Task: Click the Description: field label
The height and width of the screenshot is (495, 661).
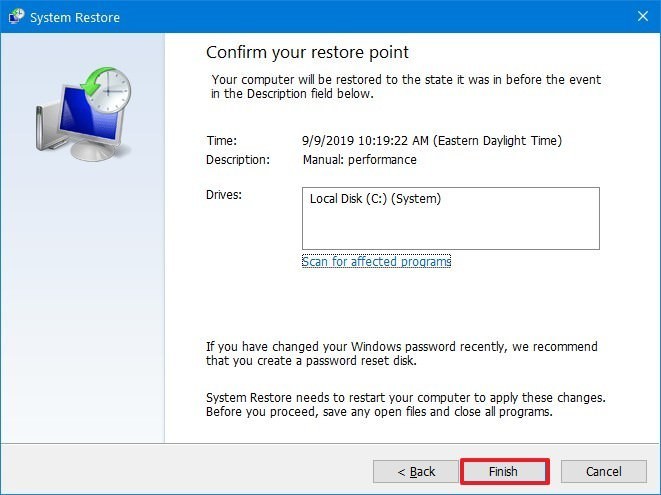Action: pyautogui.click(x=238, y=160)
